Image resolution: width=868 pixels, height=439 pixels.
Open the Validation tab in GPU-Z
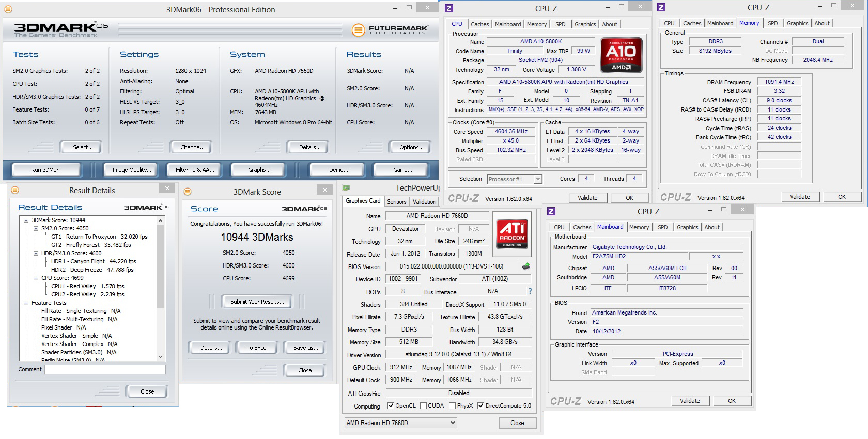click(424, 202)
